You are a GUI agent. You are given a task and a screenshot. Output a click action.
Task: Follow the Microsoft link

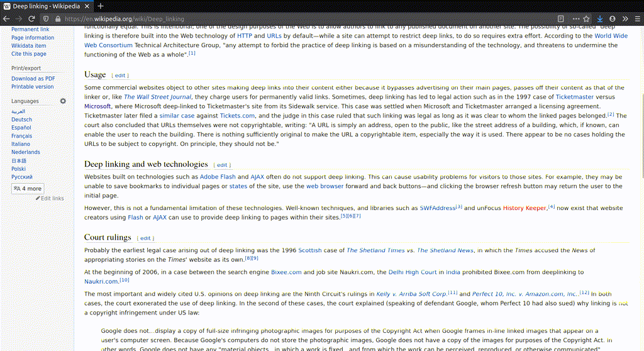pyautogui.click(x=97, y=106)
